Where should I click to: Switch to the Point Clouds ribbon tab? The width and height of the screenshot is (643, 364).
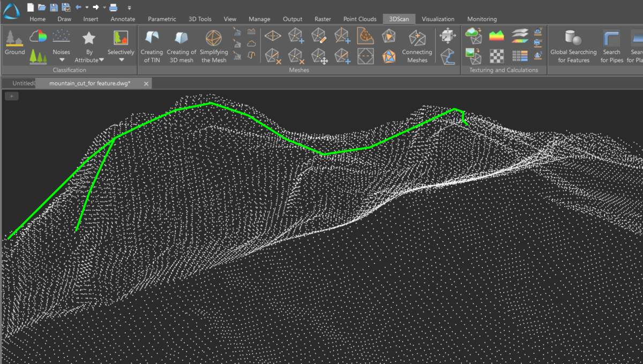[360, 19]
